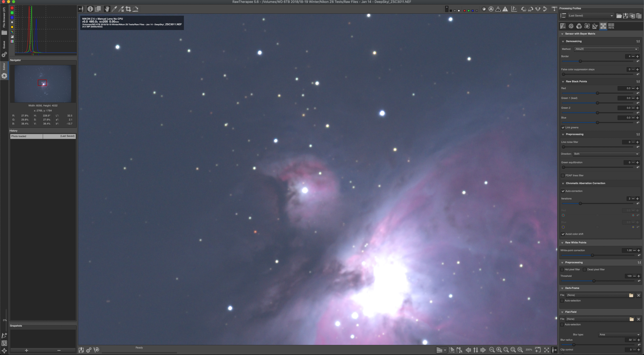Enable Hot pixel filter

coord(562,269)
